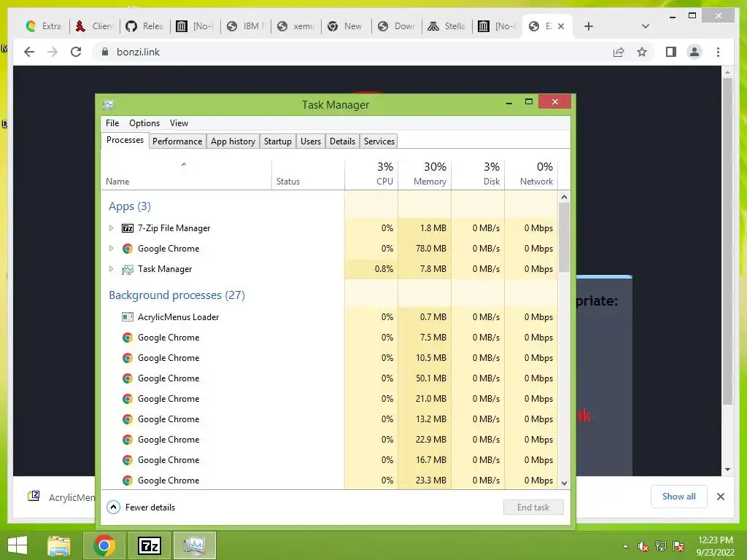Close the active Chrome tab
The height and width of the screenshot is (560, 747).
point(561,26)
